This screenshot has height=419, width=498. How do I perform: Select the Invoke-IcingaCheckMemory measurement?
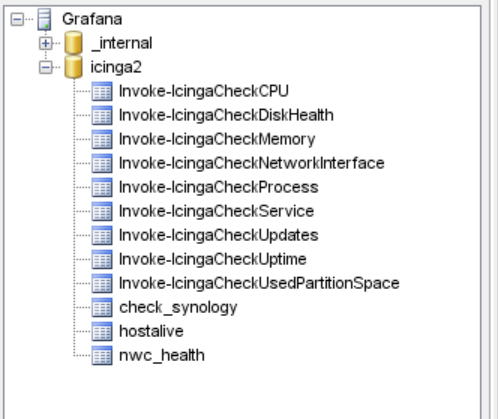coord(217,139)
